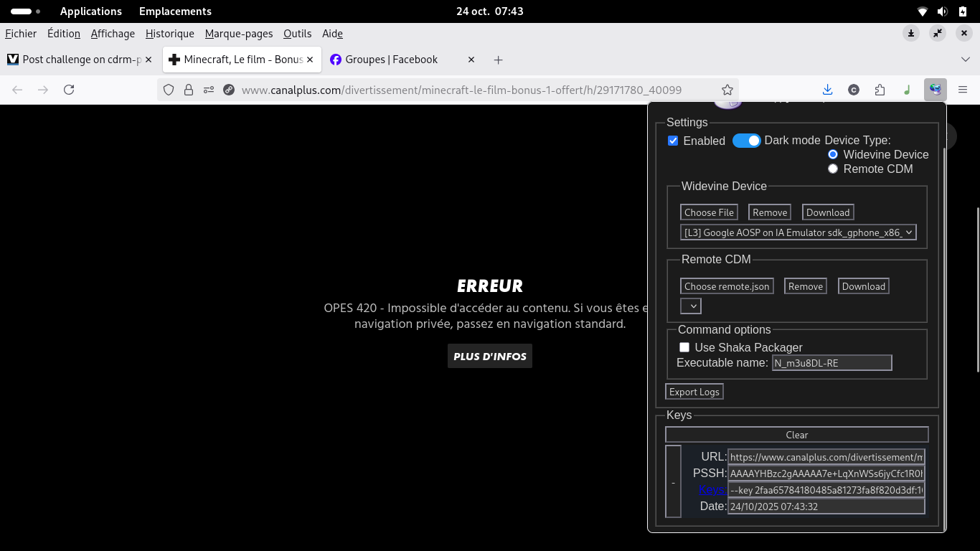Click the blue Keys link

(x=712, y=489)
